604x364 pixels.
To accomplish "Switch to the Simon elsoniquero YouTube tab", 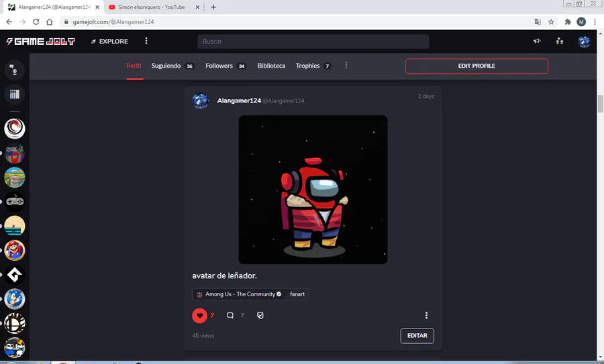I will coord(151,7).
